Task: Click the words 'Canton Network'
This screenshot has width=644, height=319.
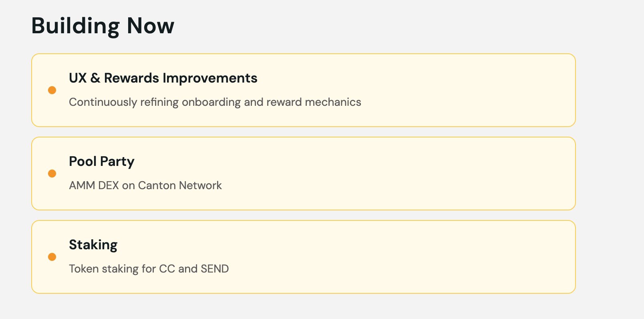Action: 180,186
